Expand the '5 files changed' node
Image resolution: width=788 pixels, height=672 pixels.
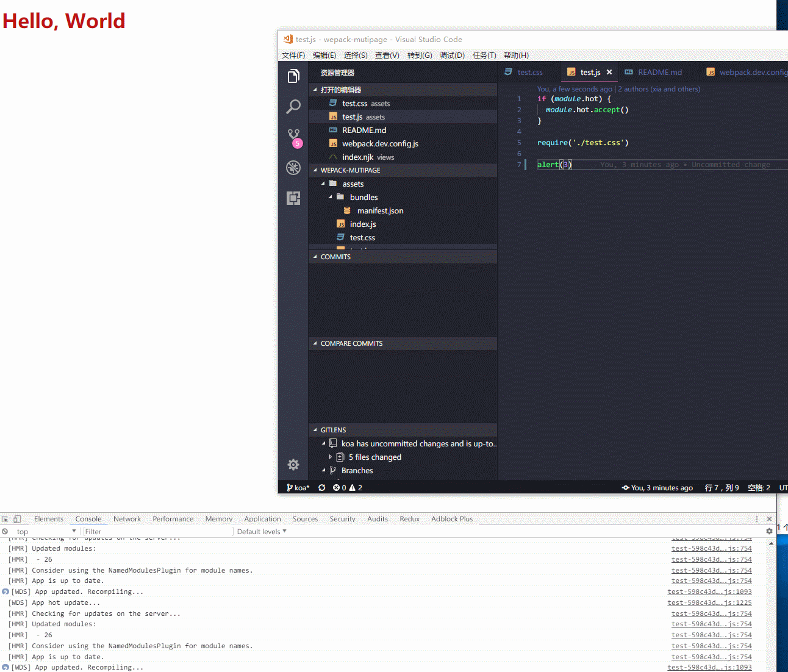(x=331, y=457)
